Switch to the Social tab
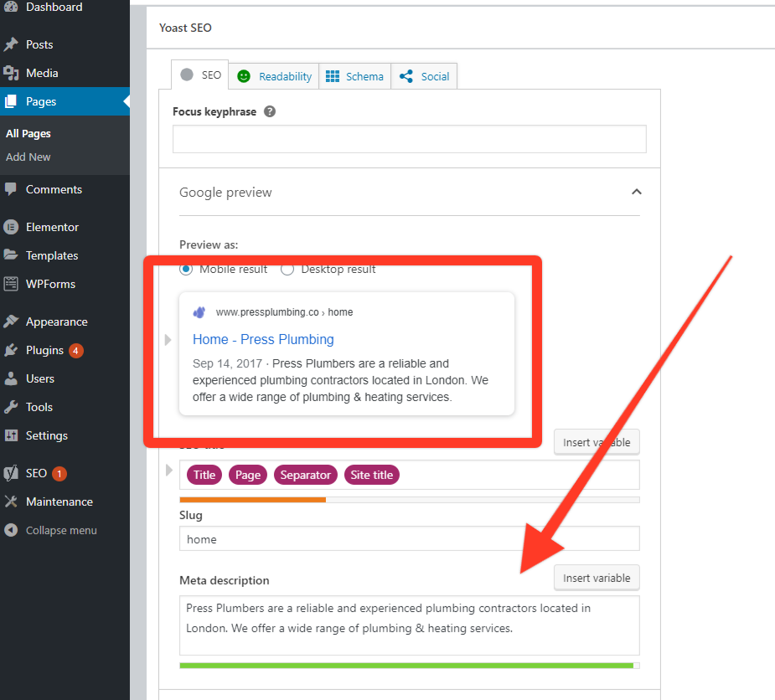The width and height of the screenshot is (775, 700). click(424, 76)
